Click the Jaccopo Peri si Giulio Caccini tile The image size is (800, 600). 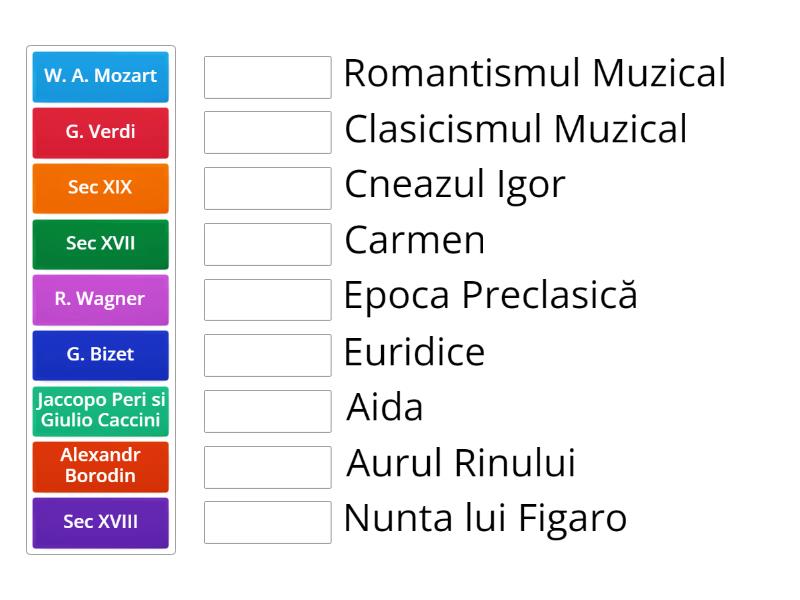pyautogui.click(x=100, y=410)
